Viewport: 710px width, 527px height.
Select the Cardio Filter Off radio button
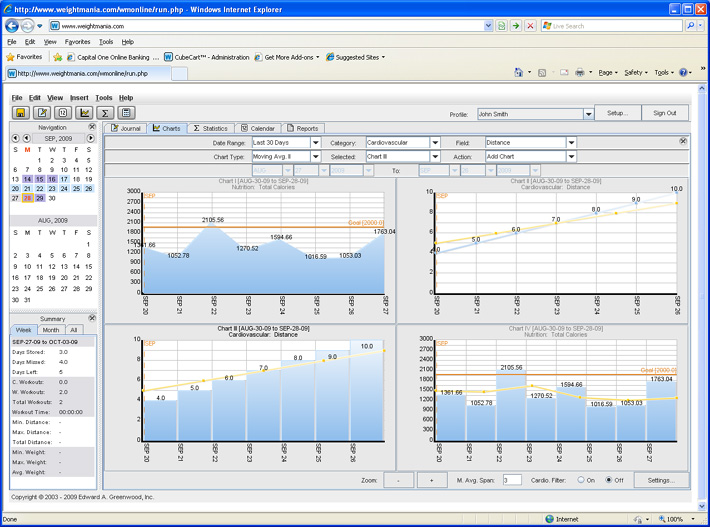point(609,480)
